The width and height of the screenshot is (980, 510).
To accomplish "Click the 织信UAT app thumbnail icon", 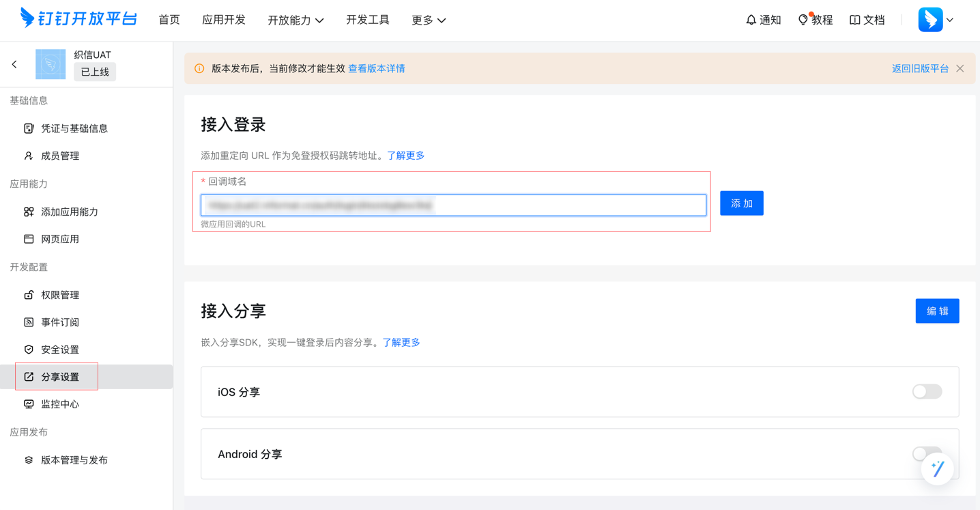I will tap(51, 64).
